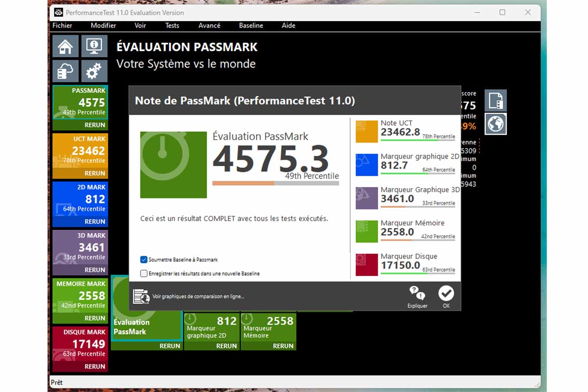588x392 pixels.
Task: Click the 3461.0 Graphique 3D value
Action: coord(397,198)
